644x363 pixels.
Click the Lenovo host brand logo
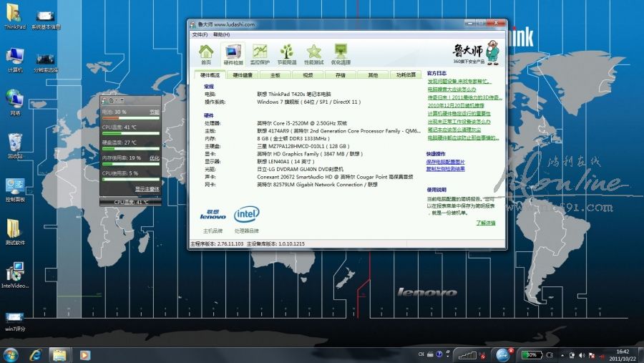click(213, 214)
